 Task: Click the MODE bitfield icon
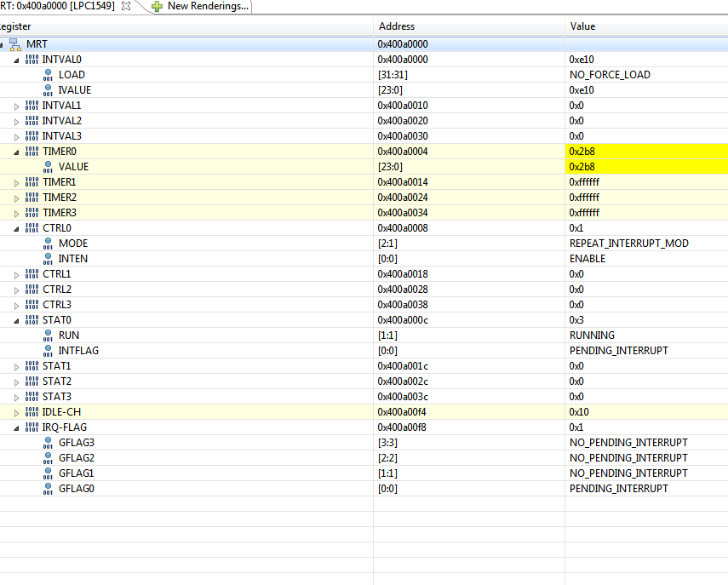[x=48, y=244]
